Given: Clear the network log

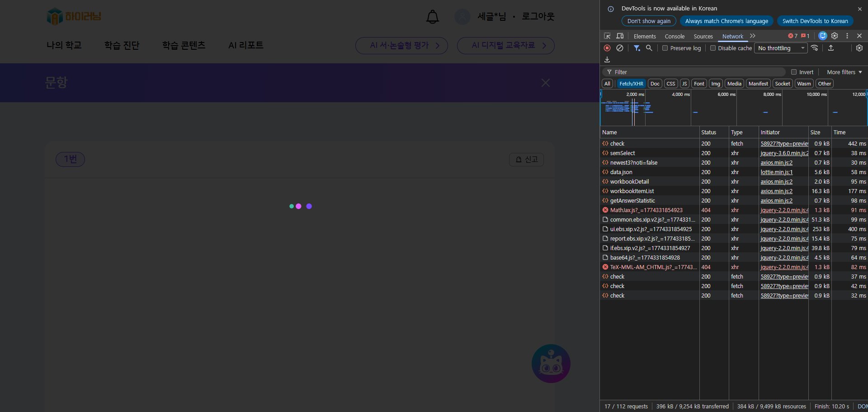Looking at the screenshot, I should 620,48.
